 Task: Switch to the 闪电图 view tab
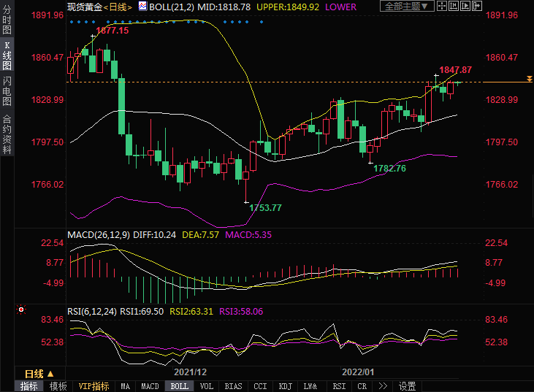coord(7,91)
